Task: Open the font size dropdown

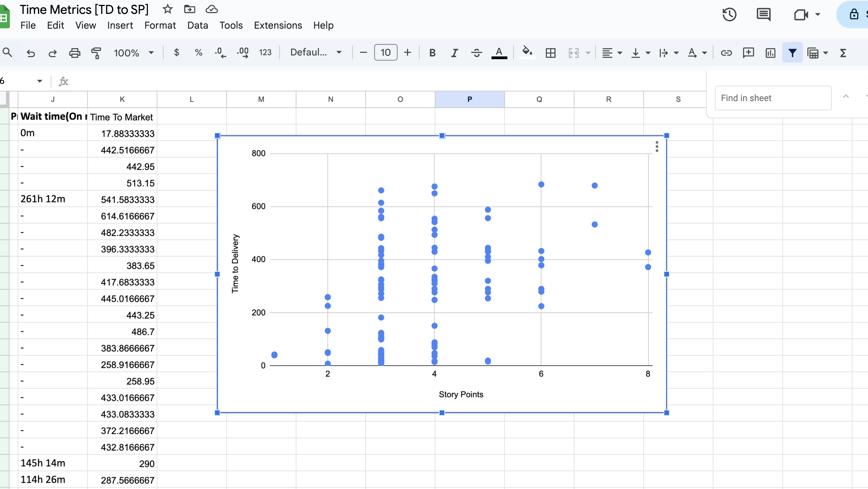Action: (385, 52)
